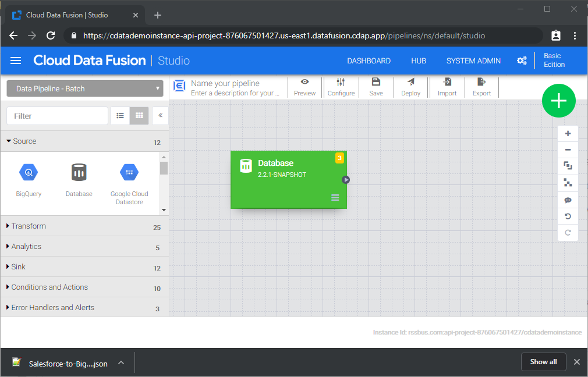Switch plugin palette to grid view
The height and width of the screenshot is (377, 588).
pos(139,116)
